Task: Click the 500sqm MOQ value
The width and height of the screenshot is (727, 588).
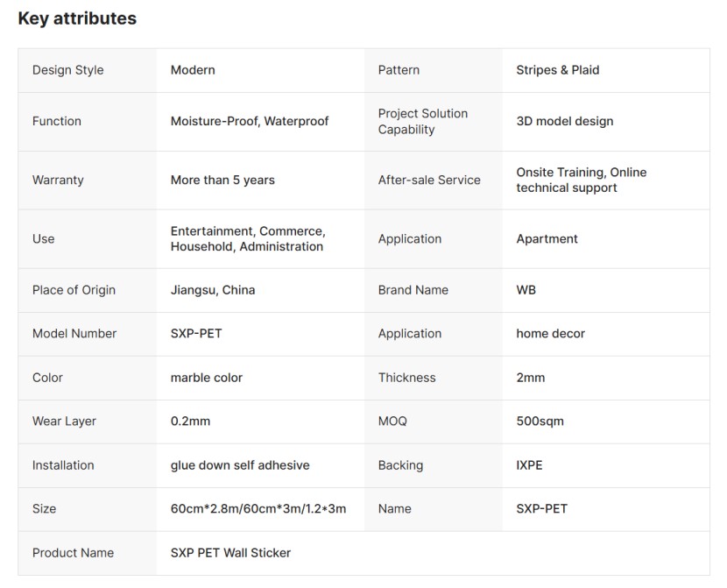Action: click(x=540, y=422)
